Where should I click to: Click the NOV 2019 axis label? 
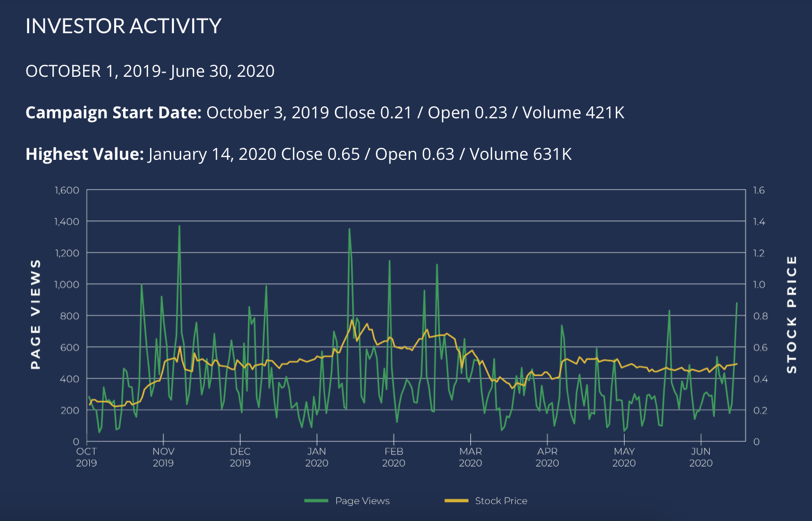163,457
